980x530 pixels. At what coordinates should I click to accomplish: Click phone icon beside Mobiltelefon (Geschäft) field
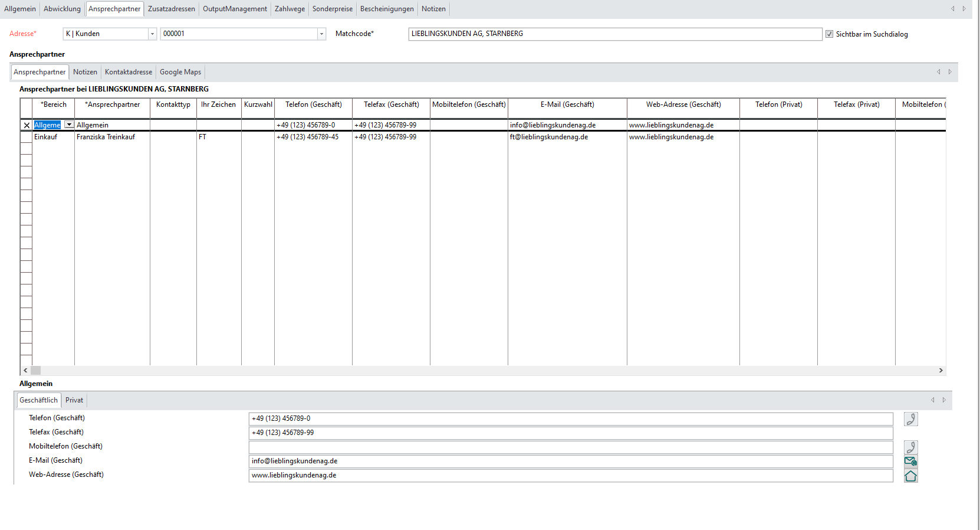(x=910, y=447)
